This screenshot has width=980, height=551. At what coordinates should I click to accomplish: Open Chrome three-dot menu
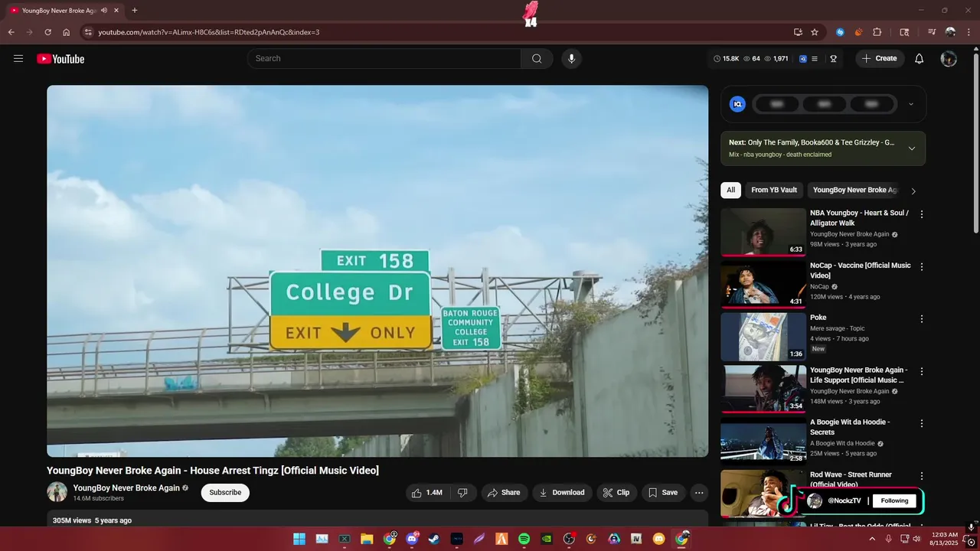coord(969,32)
